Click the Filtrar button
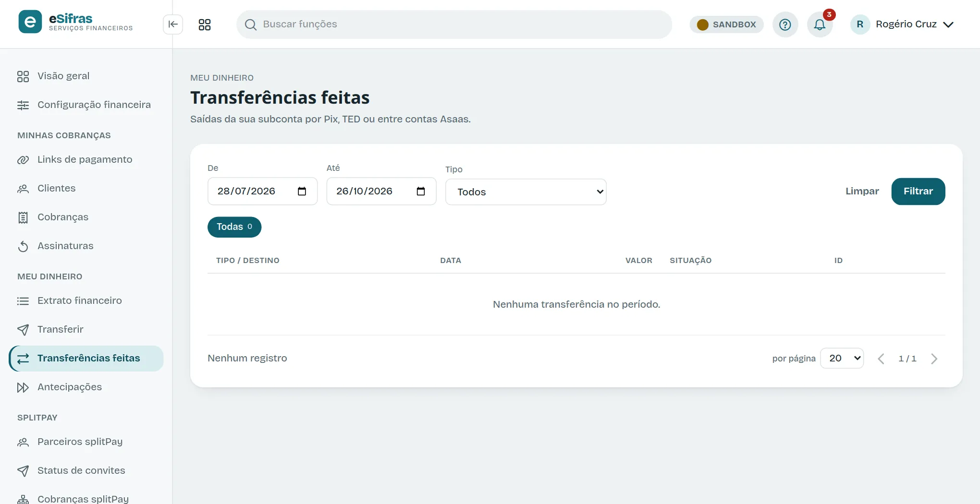The height and width of the screenshot is (504, 980). click(918, 192)
